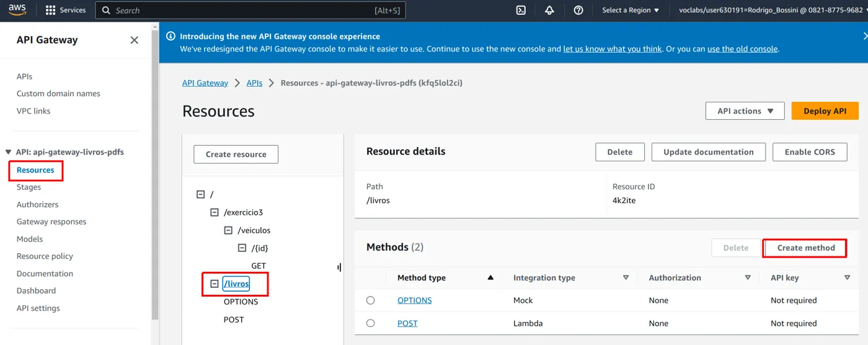This screenshot has width=868, height=345.
Task: Select the POST method radio button
Action: pos(370,323)
